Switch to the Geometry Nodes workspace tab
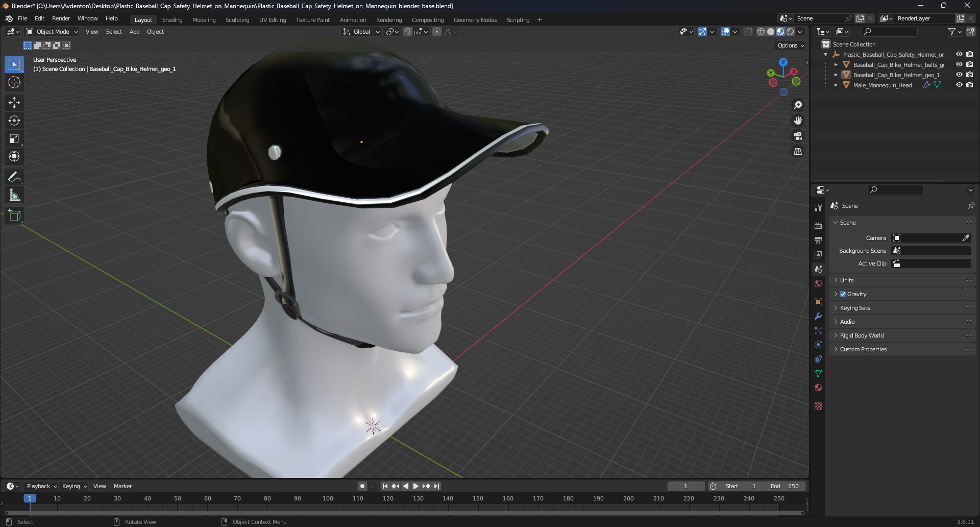Screen dimensions: 980x527 coord(475,20)
